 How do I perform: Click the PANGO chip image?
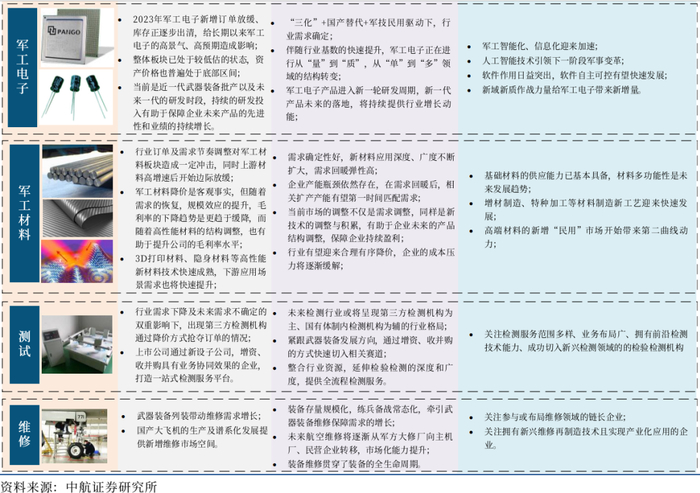pos(78,38)
